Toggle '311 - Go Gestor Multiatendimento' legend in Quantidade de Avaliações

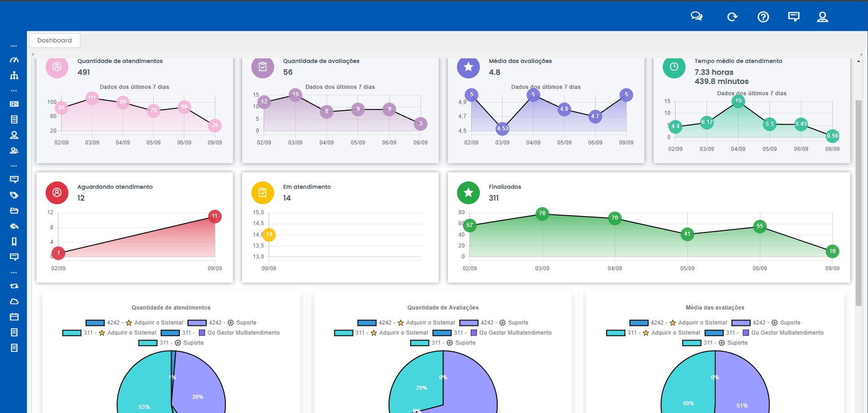pyautogui.click(x=493, y=333)
